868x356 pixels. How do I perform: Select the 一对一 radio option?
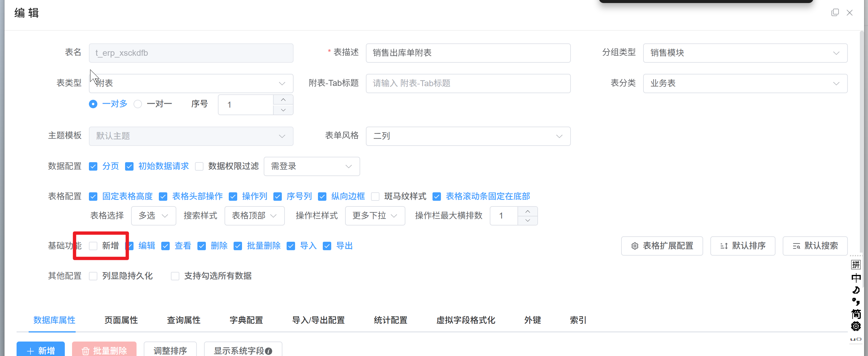click(138, 104)
